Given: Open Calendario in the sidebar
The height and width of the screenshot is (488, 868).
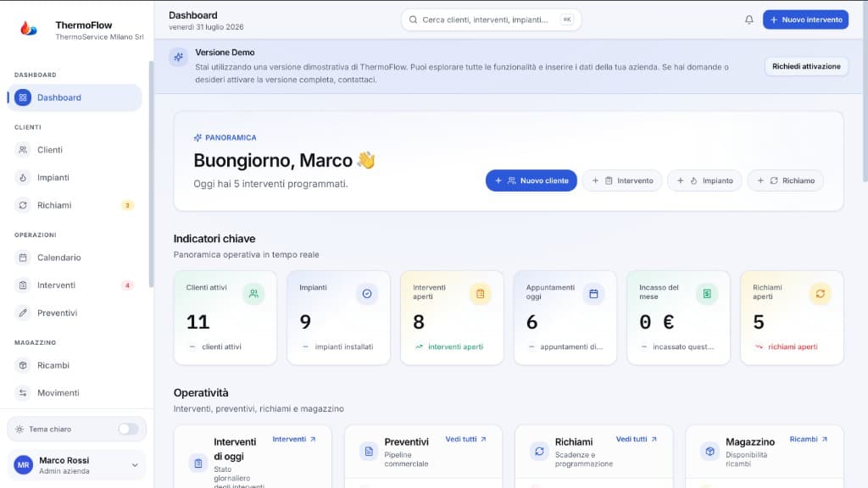Looking at the screenshot, I should [75, 258].
